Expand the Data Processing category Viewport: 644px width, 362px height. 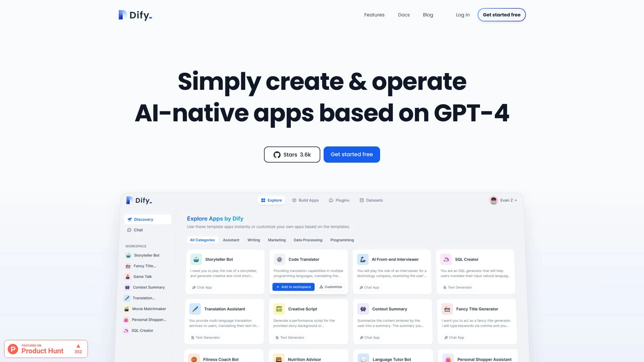[308, 240]
